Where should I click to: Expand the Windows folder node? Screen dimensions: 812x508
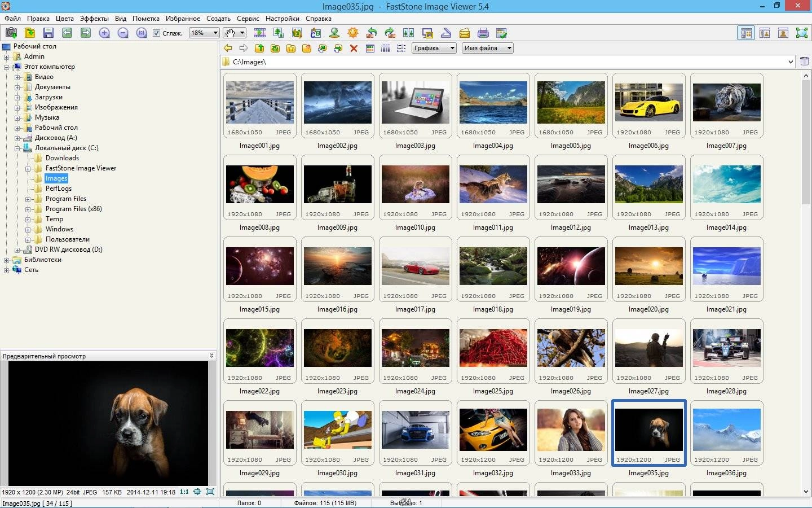pyautogui.click(x=28, y=229)
